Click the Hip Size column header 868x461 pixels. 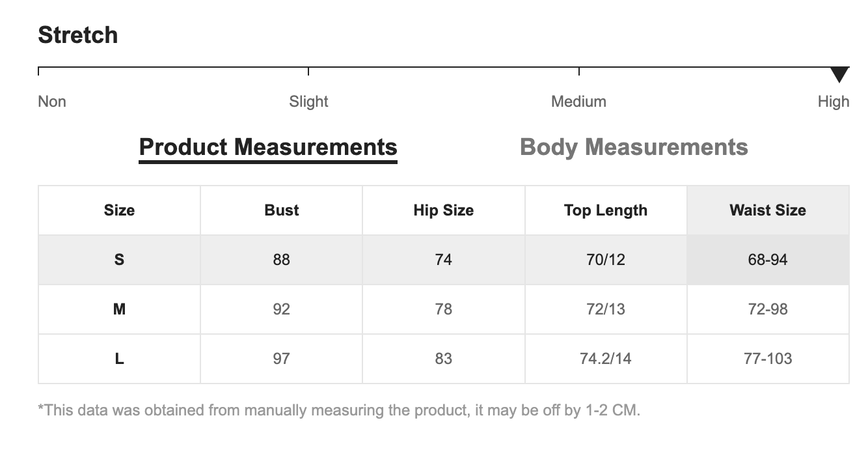click(443, 210)
